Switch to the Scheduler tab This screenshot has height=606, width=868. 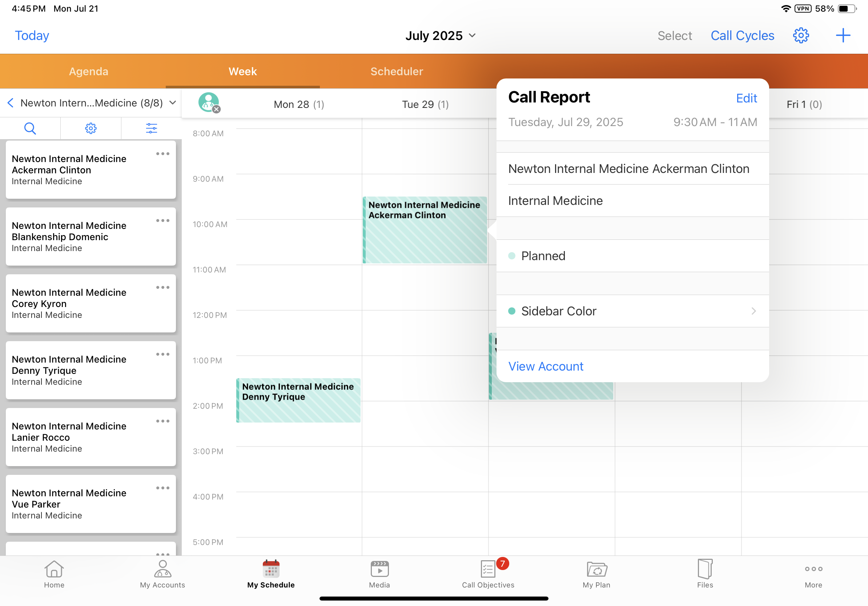pos(396,72)
